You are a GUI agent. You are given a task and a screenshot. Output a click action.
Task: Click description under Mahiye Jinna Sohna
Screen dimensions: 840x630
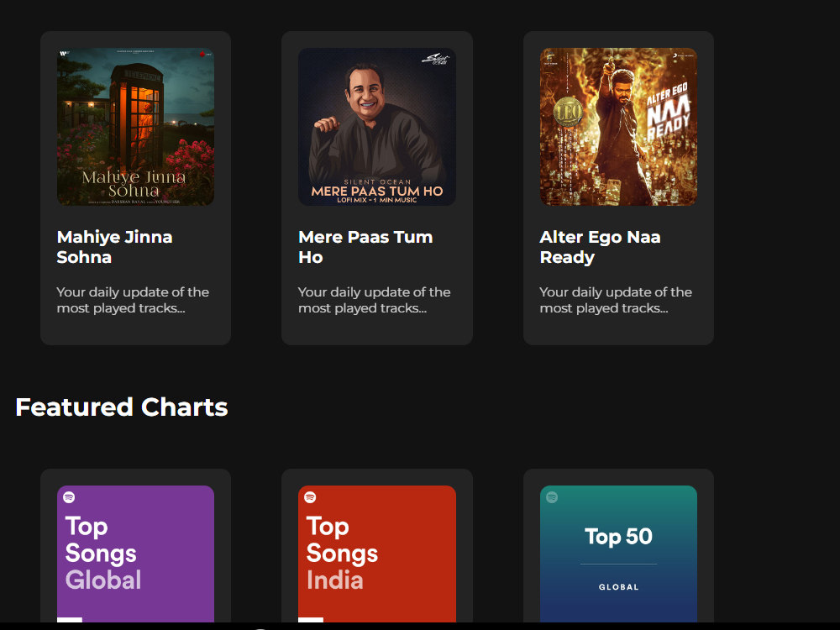point(133,300)
